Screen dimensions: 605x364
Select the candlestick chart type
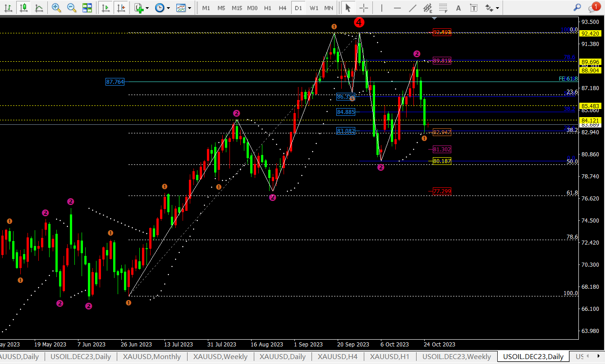pyautogui.click(x=24, y=8)
